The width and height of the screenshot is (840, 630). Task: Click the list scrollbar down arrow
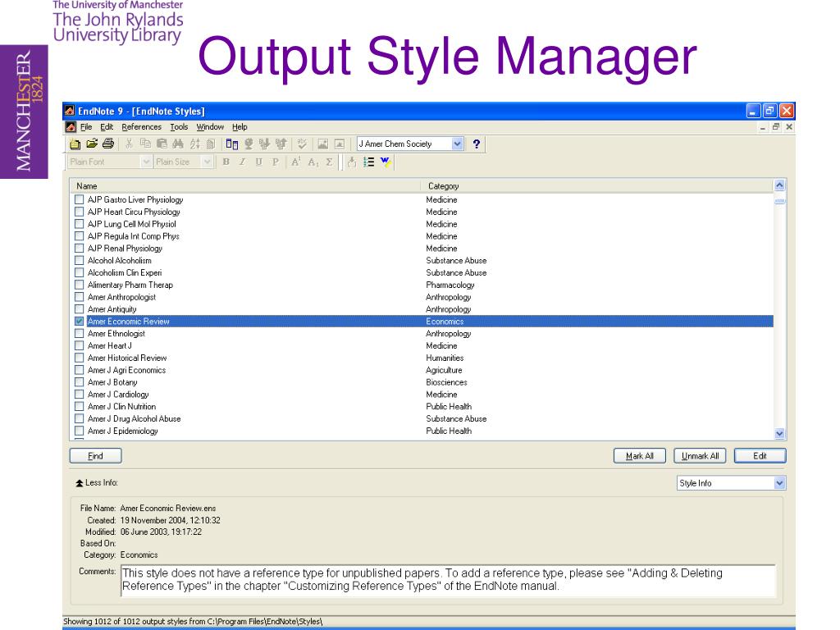(x=779, y=433)
